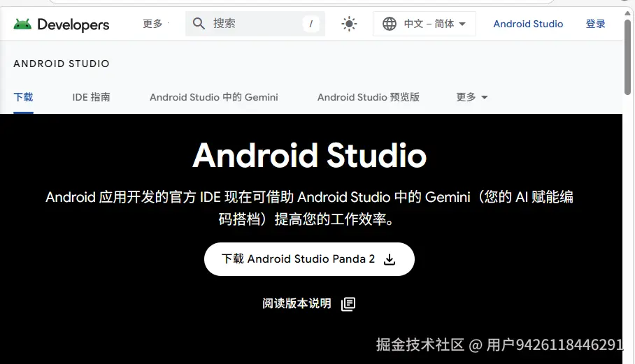Select the 下载 tab
The height and width of the screenshot is (364, 635).
(x=24, y=97)
